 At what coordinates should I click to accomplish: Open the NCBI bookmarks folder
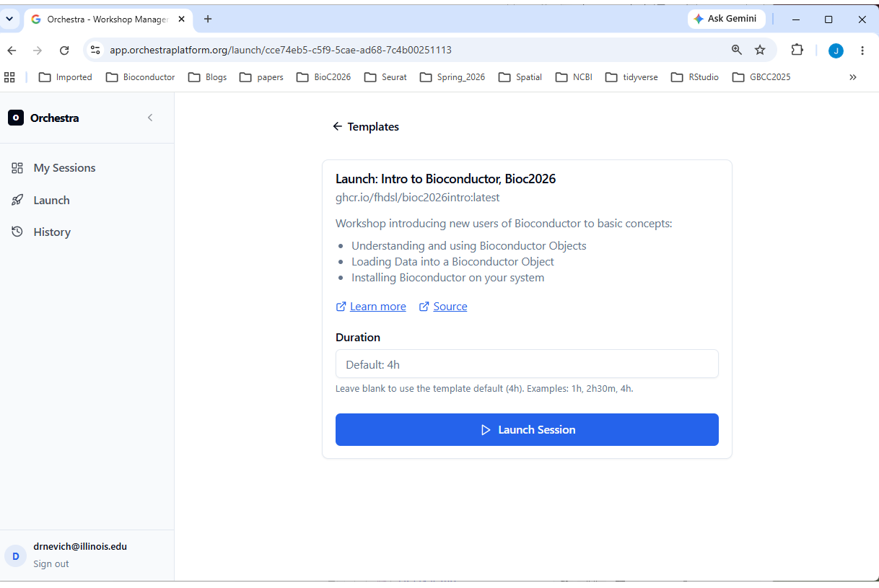(574, 77)
